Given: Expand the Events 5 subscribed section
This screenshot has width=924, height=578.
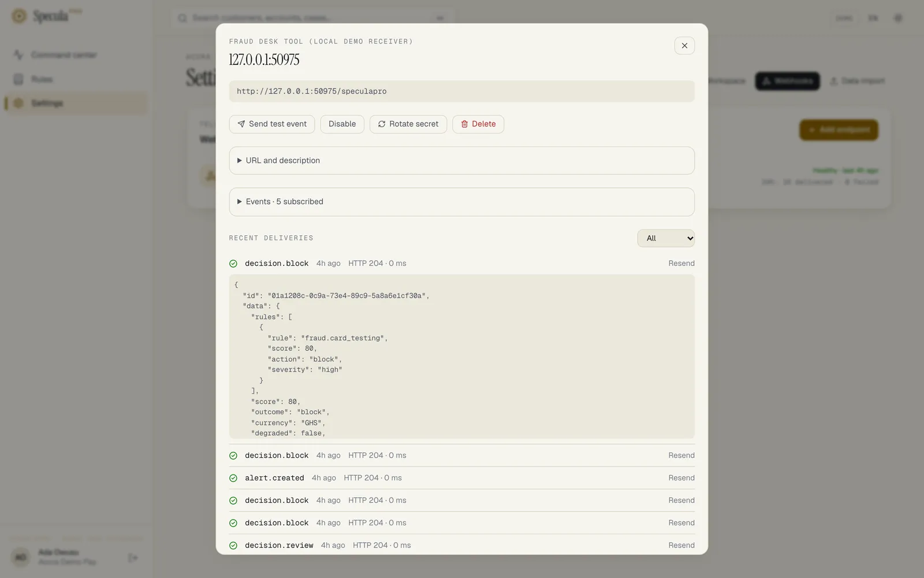Looking at the screenshot, I should [461, 202].
